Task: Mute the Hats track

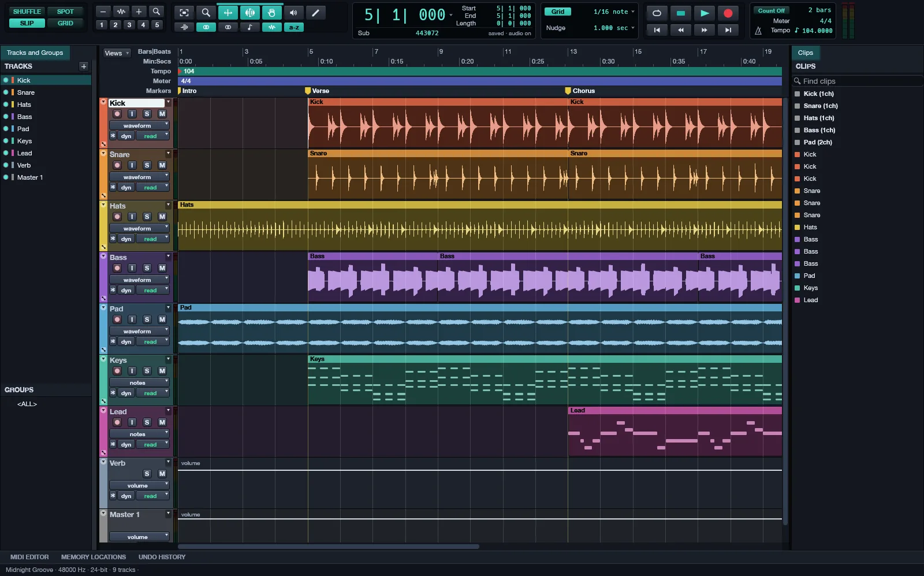Action: (162, 217)
